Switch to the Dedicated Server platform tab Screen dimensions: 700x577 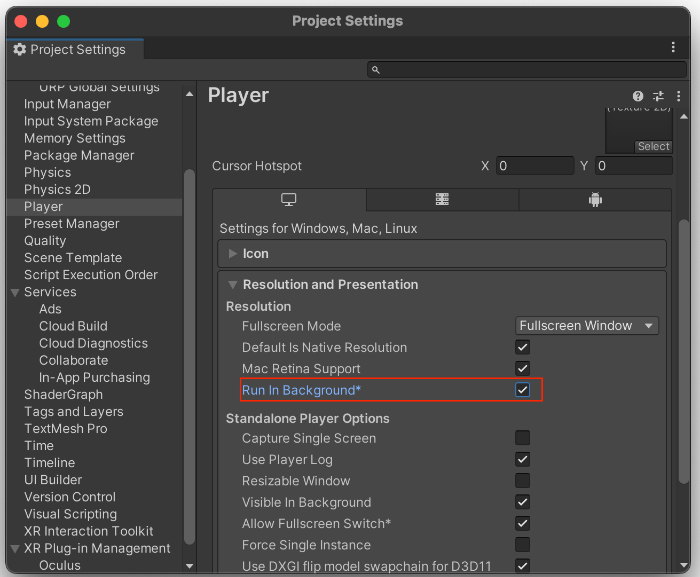[442, 200]
